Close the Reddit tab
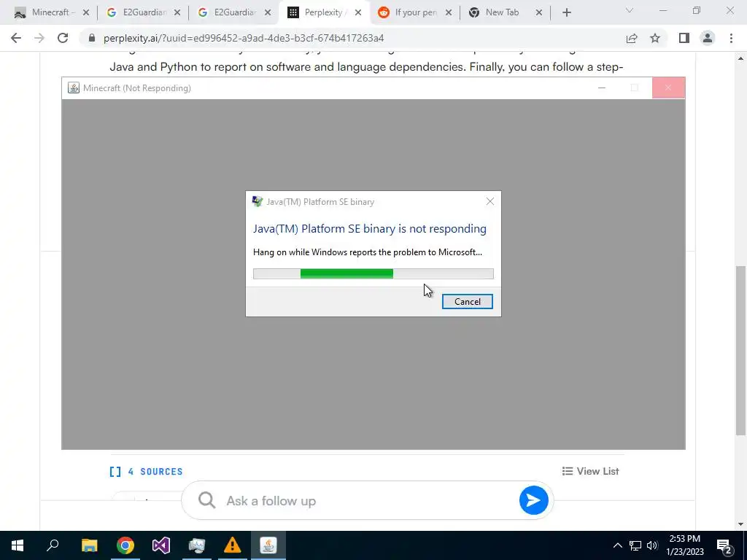This screenshot has height=560, width=747. click(x=449, y=13)
